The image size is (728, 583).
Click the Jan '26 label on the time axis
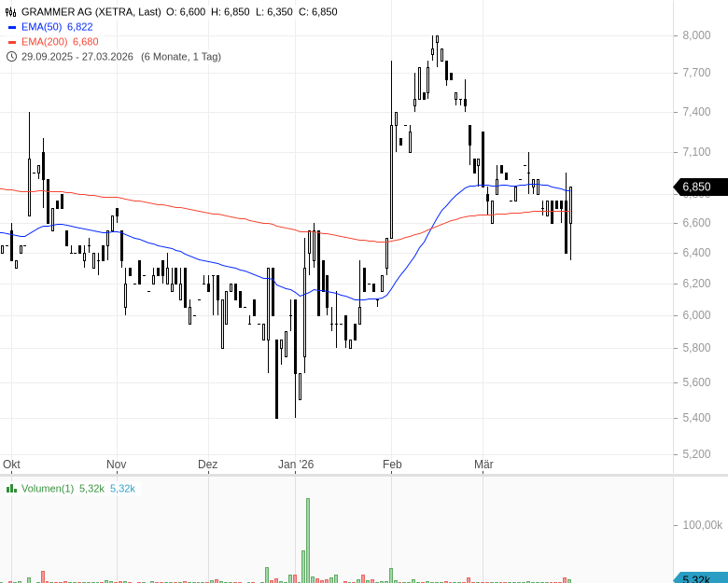click(x=297, y=464)
